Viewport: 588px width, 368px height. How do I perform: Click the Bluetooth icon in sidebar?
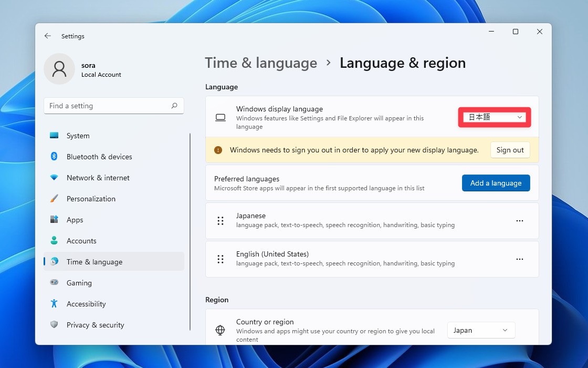(x=54, y=157)
